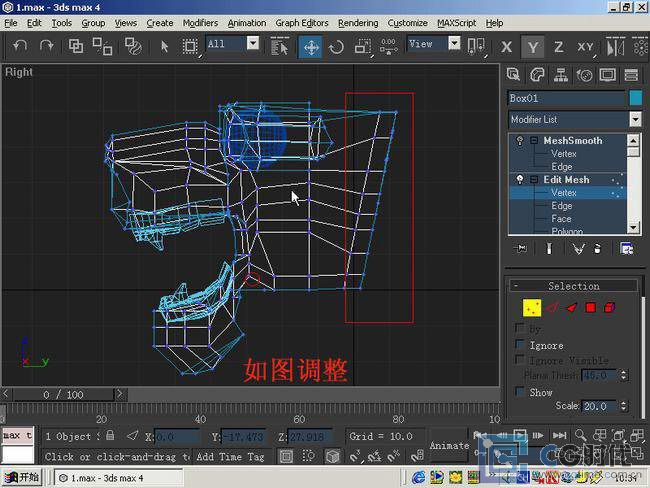Screen dimensions: 650x488
Task: Open the Hierarchy command panel tab
Action: click(561, 75)
